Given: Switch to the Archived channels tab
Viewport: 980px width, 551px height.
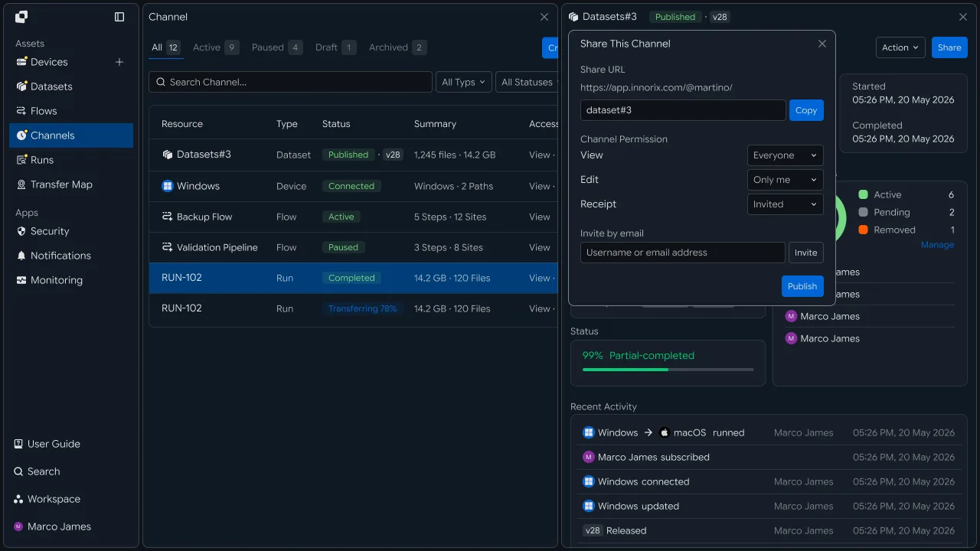Looking at the screenshot, I should [x=397, y=47].
